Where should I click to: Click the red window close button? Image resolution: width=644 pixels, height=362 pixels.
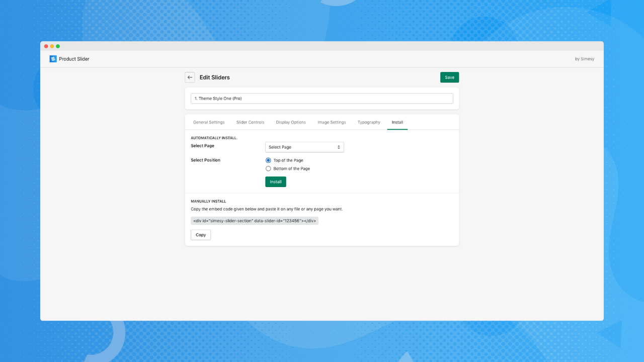(46, 46)
